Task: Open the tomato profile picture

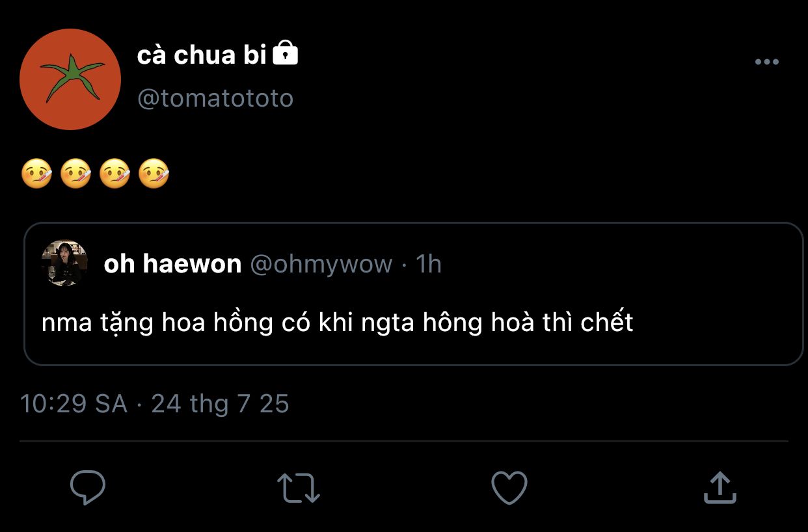Action: (x=70, y=79)
